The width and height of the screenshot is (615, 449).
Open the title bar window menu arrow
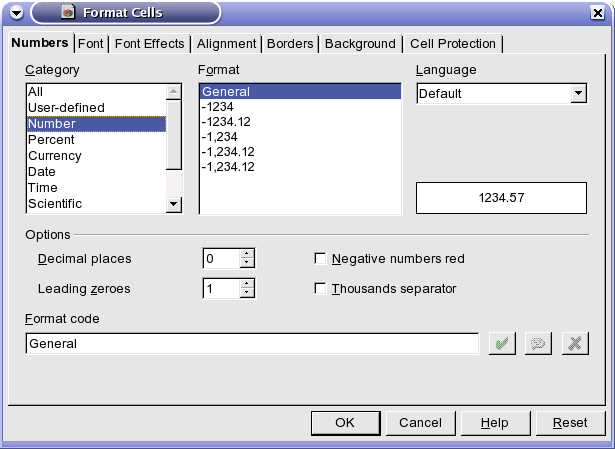point(15,13)
